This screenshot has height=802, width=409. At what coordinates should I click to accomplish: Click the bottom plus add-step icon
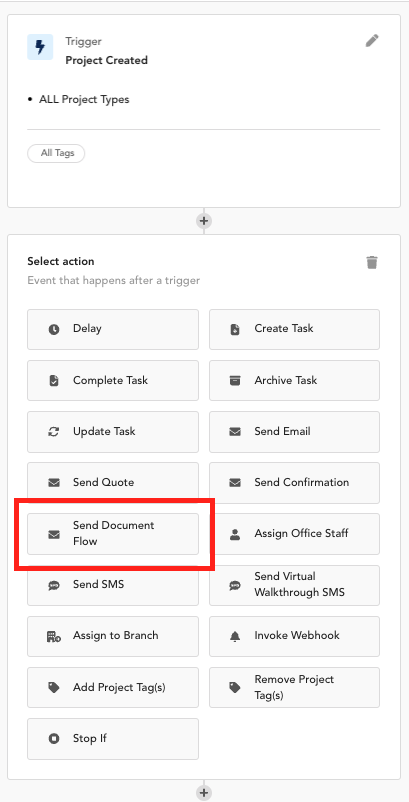(204, 792)
